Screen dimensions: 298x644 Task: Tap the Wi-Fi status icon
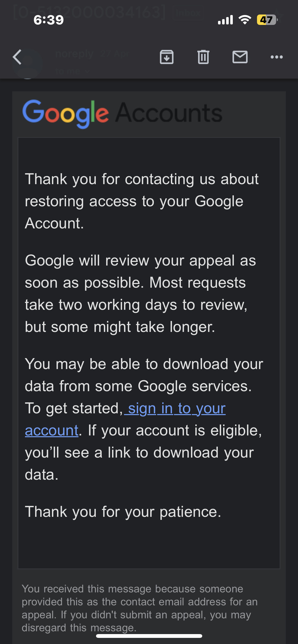[x=245, y=20]
